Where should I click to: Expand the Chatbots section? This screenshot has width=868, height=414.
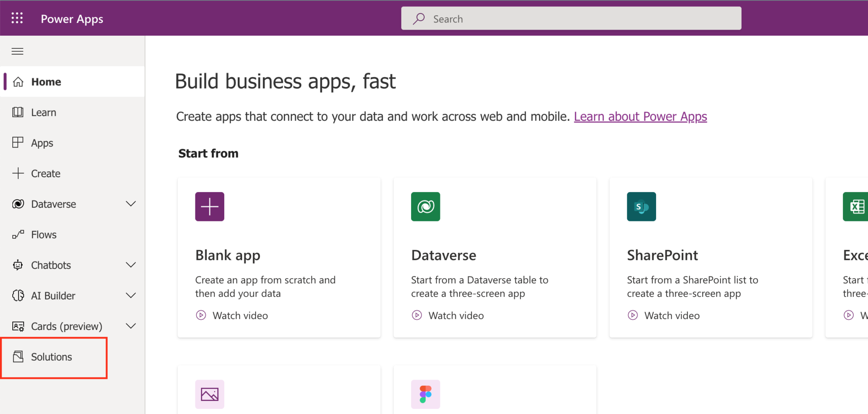coord(131,265)
